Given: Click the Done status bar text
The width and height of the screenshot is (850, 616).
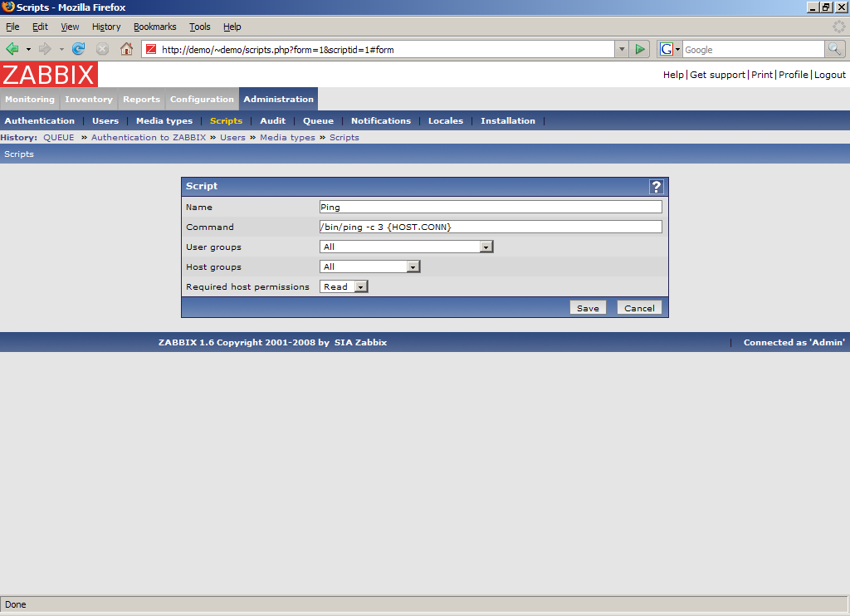Looking at the screenshot, I should pyautogui.click(x=15, y=604).
